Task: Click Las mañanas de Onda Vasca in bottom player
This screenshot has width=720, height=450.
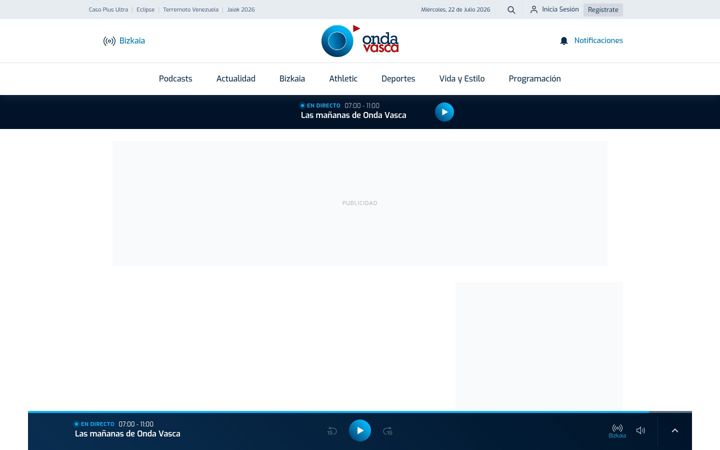Action: (x=128, y=433)
